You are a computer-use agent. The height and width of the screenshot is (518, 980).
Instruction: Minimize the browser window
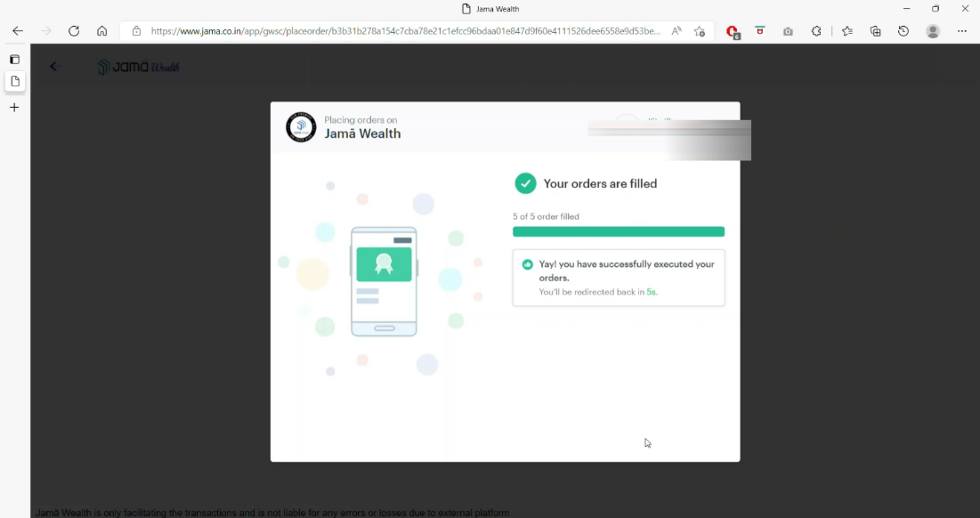(x=906, y=9)
